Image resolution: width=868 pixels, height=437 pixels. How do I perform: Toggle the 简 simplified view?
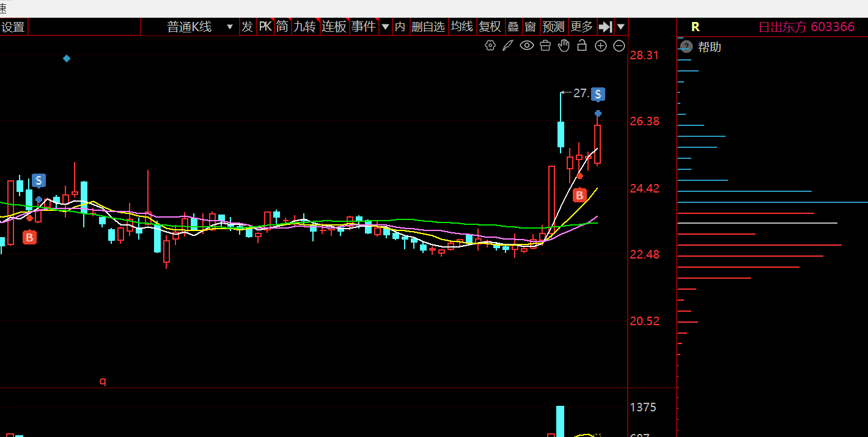(282, 27)
